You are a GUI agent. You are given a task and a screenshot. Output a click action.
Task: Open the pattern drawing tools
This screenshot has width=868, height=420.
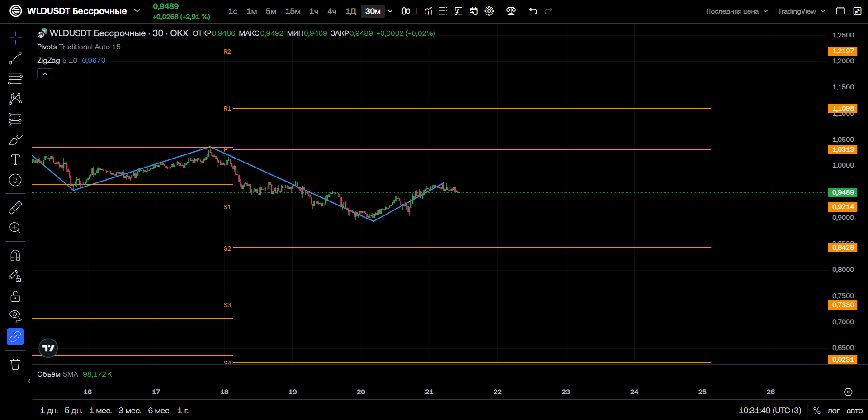(x=15, y=98)
